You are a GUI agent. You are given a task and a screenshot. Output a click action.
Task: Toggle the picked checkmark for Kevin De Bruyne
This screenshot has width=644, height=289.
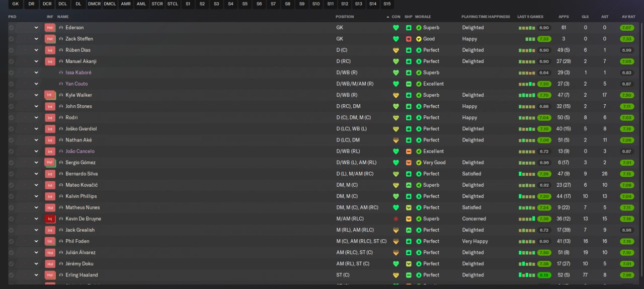click(x=11, y=219)
